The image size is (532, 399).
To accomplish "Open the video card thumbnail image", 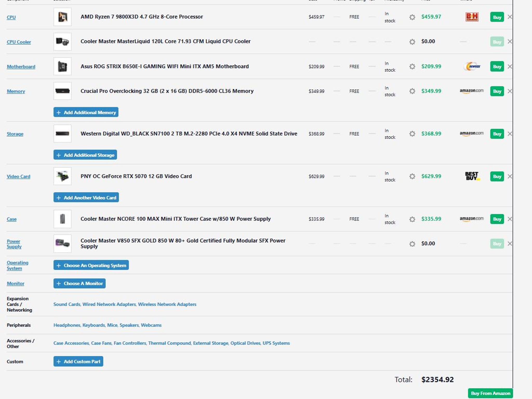I will pos(62,176).
